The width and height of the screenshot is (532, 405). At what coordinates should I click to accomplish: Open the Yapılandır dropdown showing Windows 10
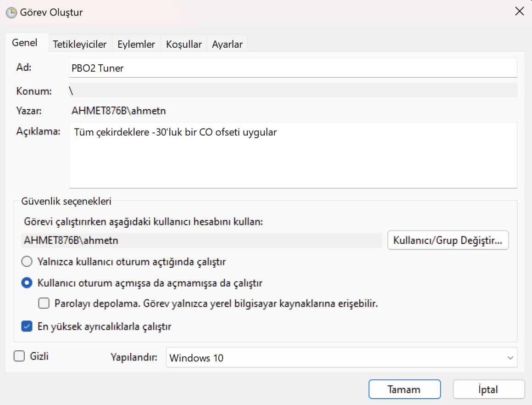point(341,357)
